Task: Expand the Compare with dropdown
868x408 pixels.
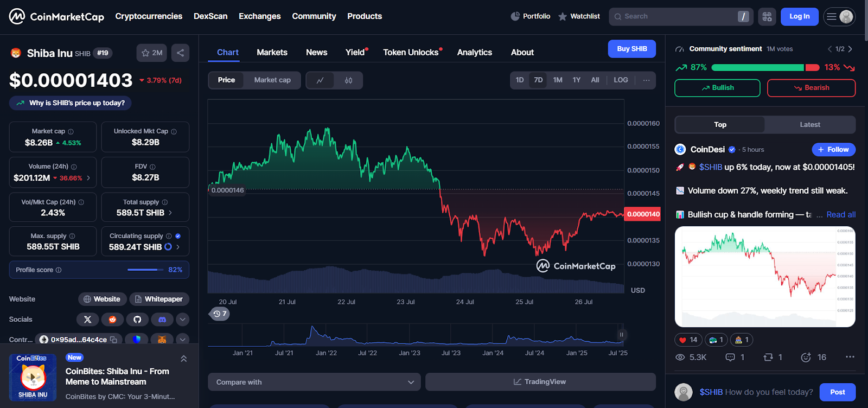Action: coord(314,382)
